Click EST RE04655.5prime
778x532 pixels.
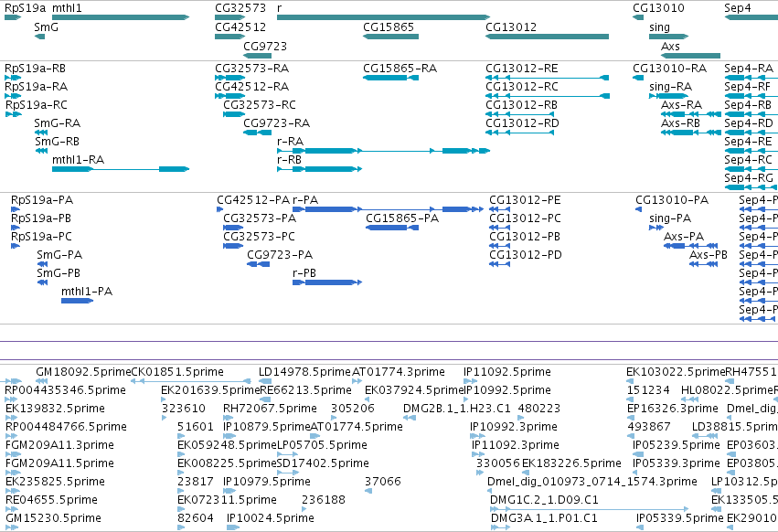coord(51,500)
